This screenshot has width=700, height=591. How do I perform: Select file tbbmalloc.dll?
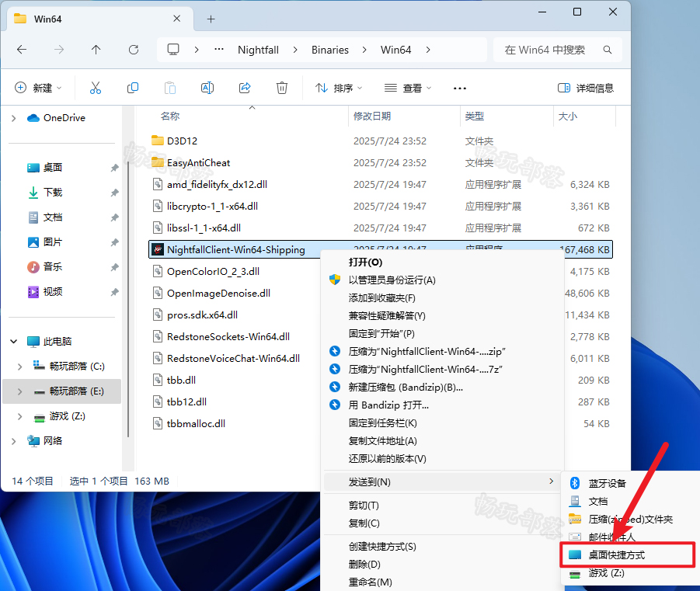(x=196, y=423)
